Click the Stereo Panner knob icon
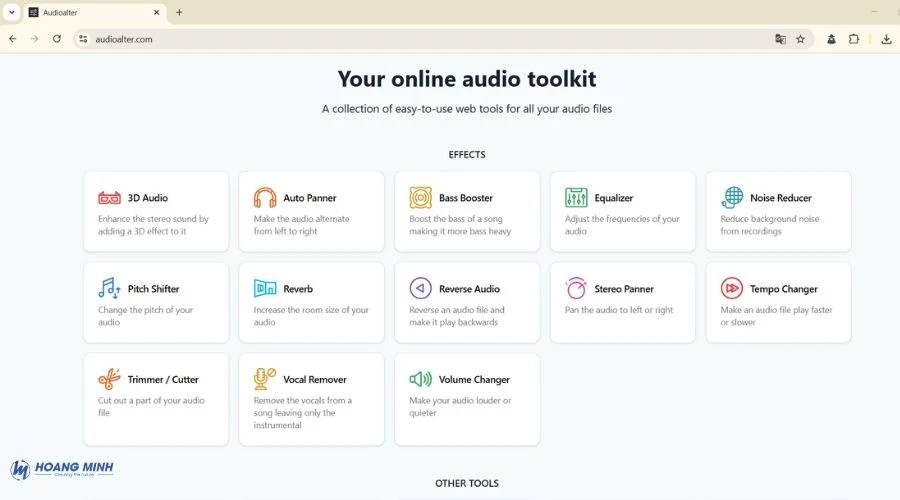Viewport: 900px width, 500px height. point(576,288)
